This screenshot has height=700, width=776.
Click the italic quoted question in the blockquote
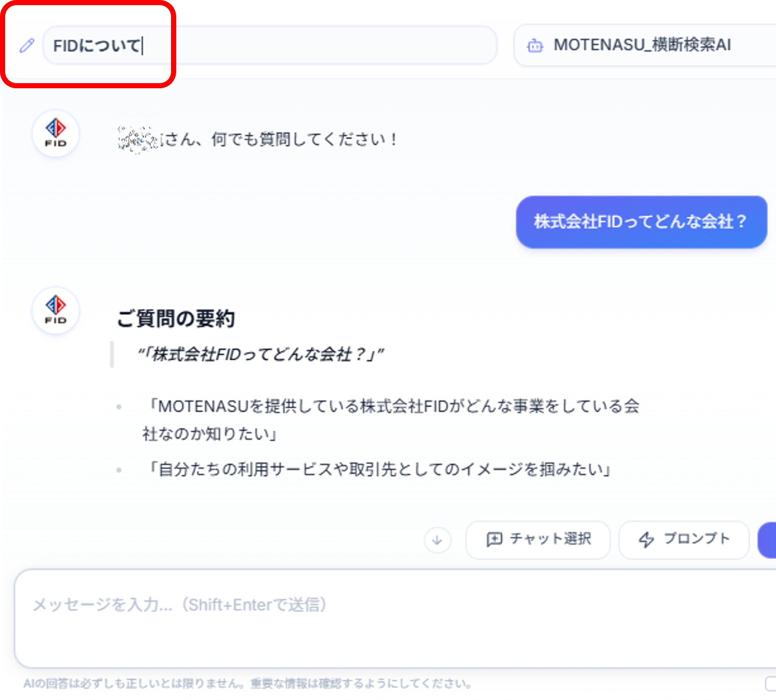coord(261,354)
